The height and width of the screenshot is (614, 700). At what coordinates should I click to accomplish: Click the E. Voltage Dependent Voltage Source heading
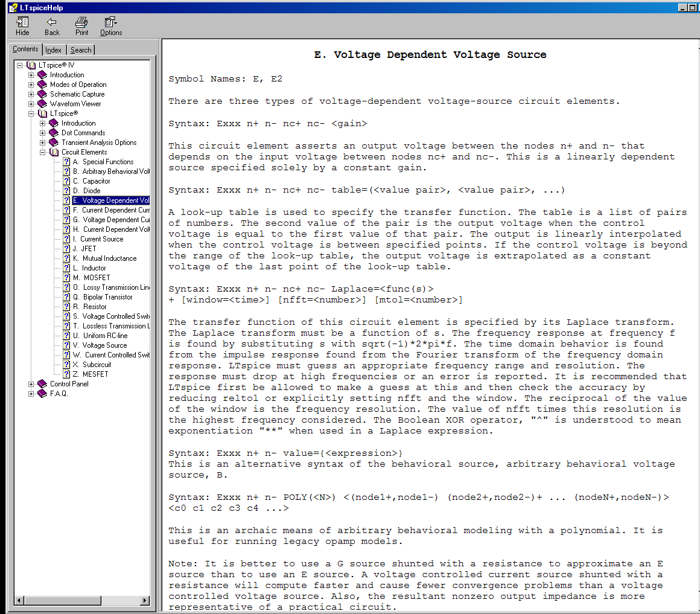(x=430, y=54)
